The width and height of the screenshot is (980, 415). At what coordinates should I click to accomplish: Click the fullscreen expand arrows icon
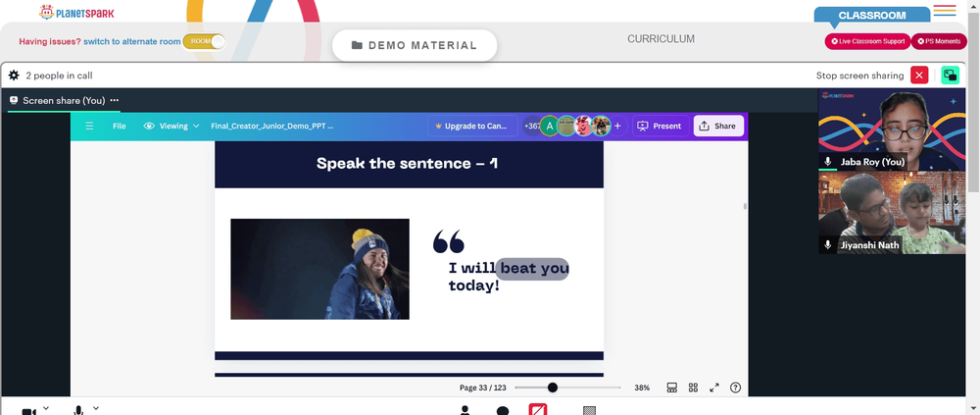[x=714, y=388]
